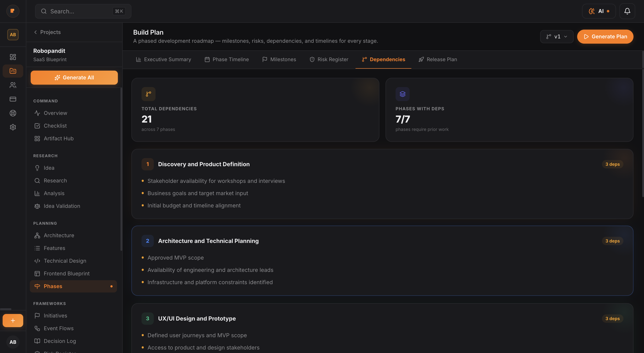The height and width of the screenshot is (353, 644).
Task: Click the AB workspace avatar switcher
Action: (x=13, y=34)
